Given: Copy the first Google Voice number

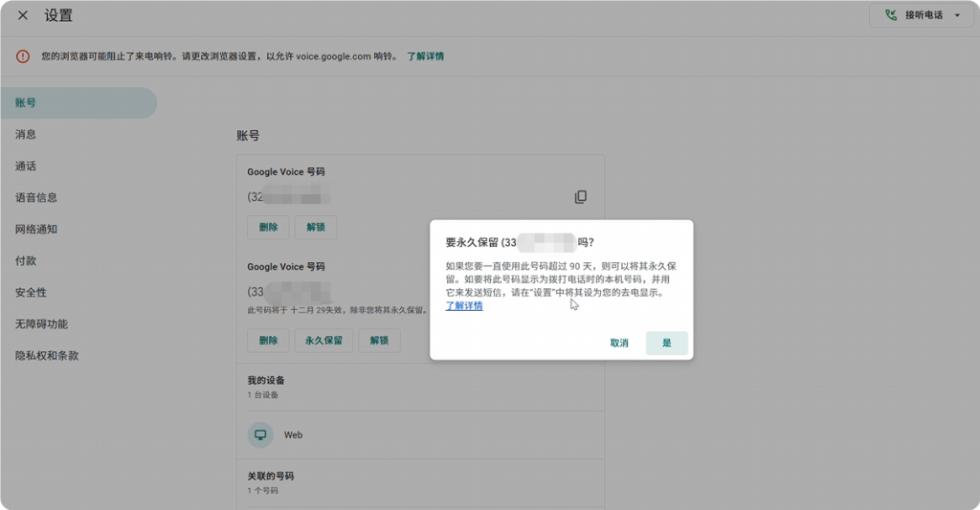Looking at the screenshot, I should (x=580, y=197).
